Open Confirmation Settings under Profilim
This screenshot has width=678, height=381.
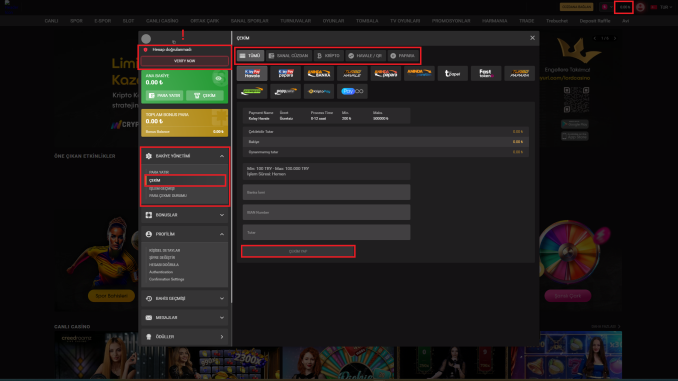tap(166, 279)
